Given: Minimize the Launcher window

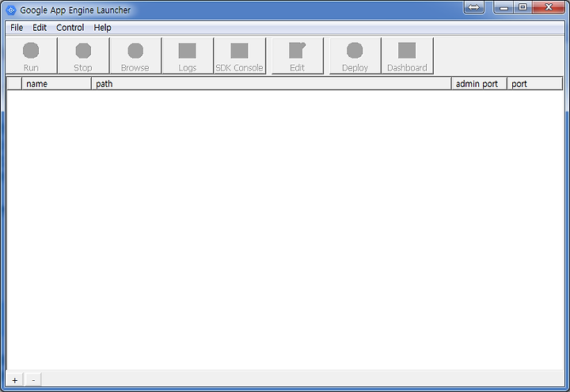Looking at the screenshot, I should (x=503, y=7).
